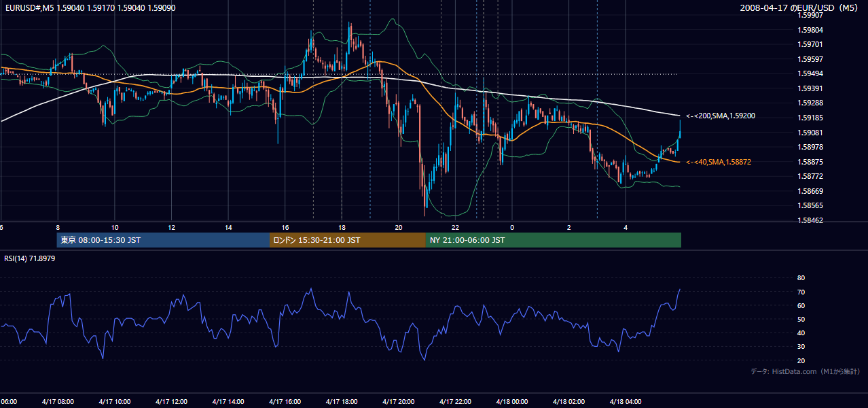Click the ロンドン 15:30-21:00 JST session bar

(x=348, y=240)
